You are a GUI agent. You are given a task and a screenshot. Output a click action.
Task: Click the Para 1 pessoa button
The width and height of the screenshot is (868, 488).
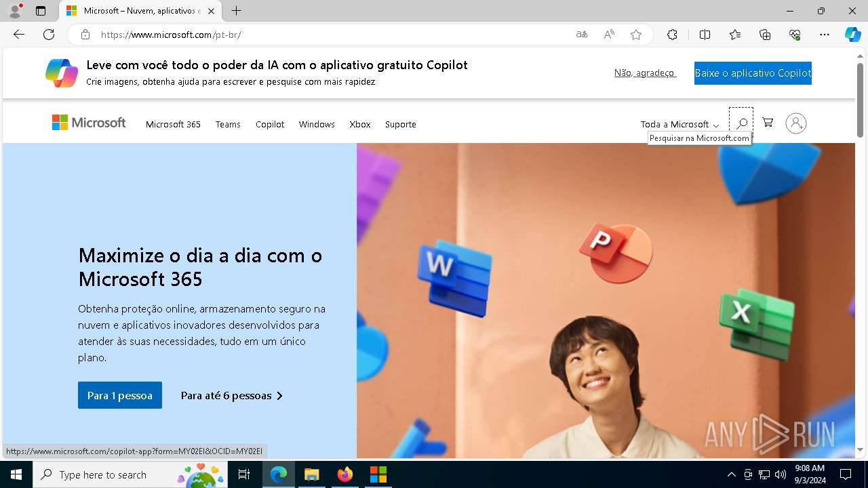coord(120,395)
